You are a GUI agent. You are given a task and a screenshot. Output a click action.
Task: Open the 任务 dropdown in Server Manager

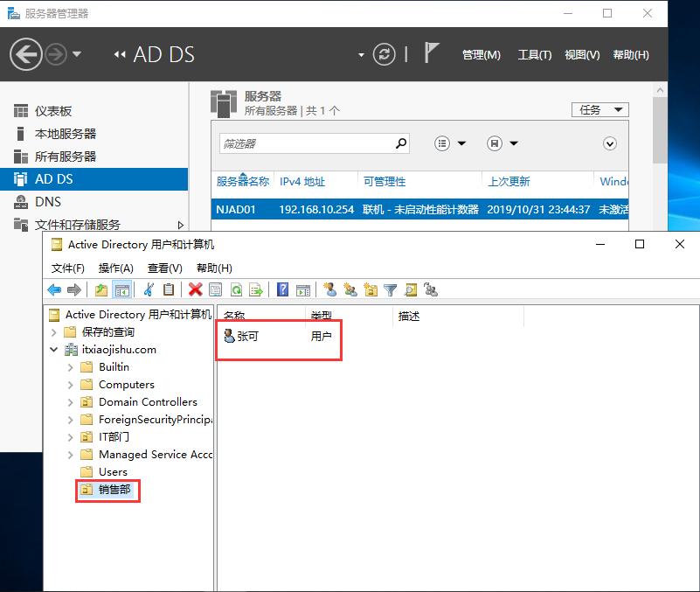click(x=600, y=109)
